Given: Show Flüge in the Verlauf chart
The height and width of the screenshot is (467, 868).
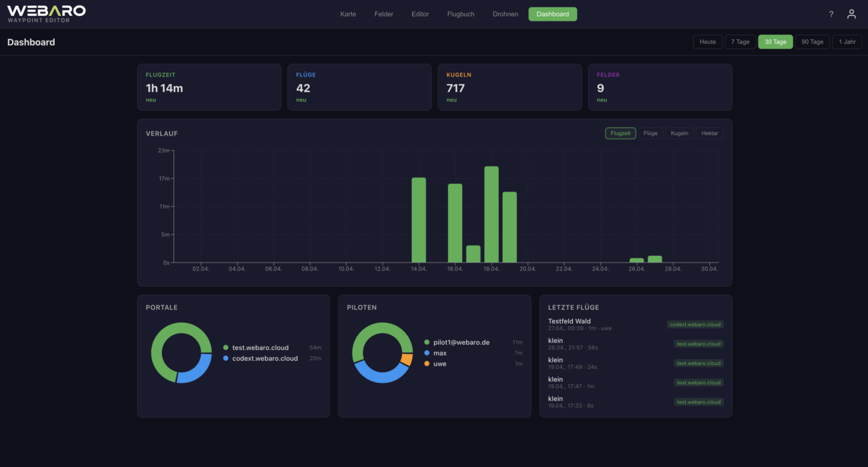Looking at the screenshot, I should (x=650, y=133).
